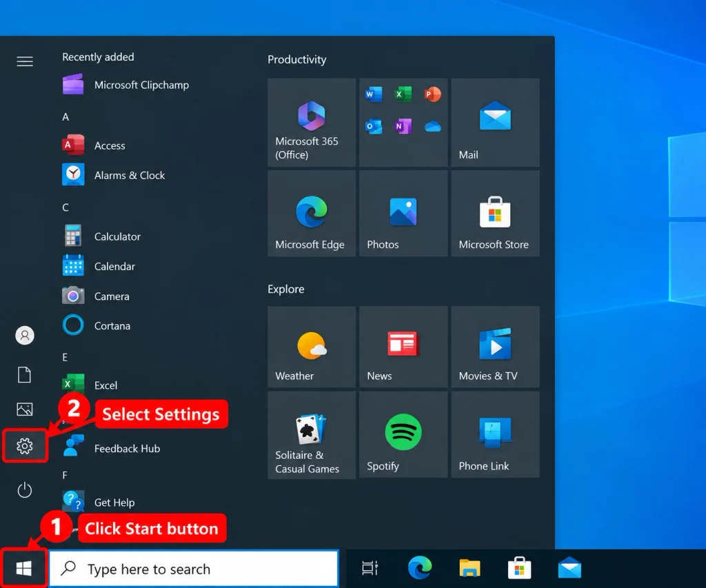The image size is (706, 588).
Task: Open OneDrive in the Office tile folder
Action: pos(432,127)
